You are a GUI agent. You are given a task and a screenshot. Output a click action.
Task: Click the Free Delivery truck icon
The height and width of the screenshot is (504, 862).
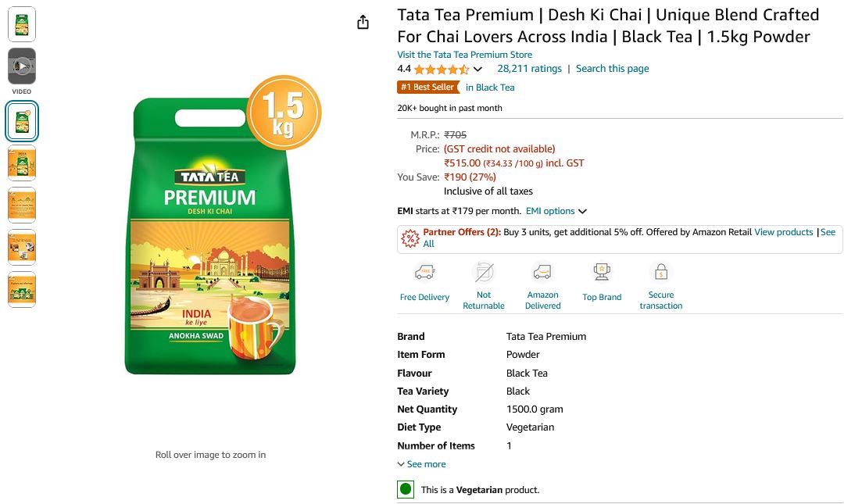tap(424, 273)
